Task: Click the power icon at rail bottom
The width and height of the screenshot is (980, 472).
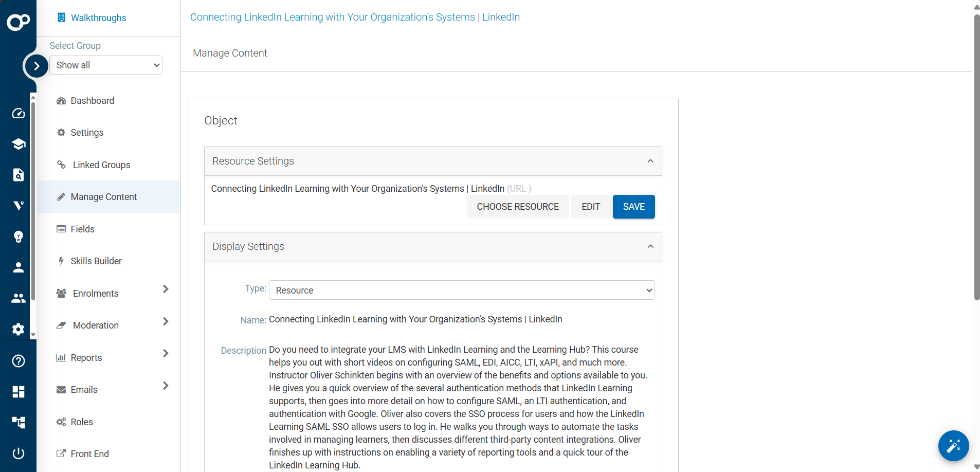Action: click(x=19, y=453)
